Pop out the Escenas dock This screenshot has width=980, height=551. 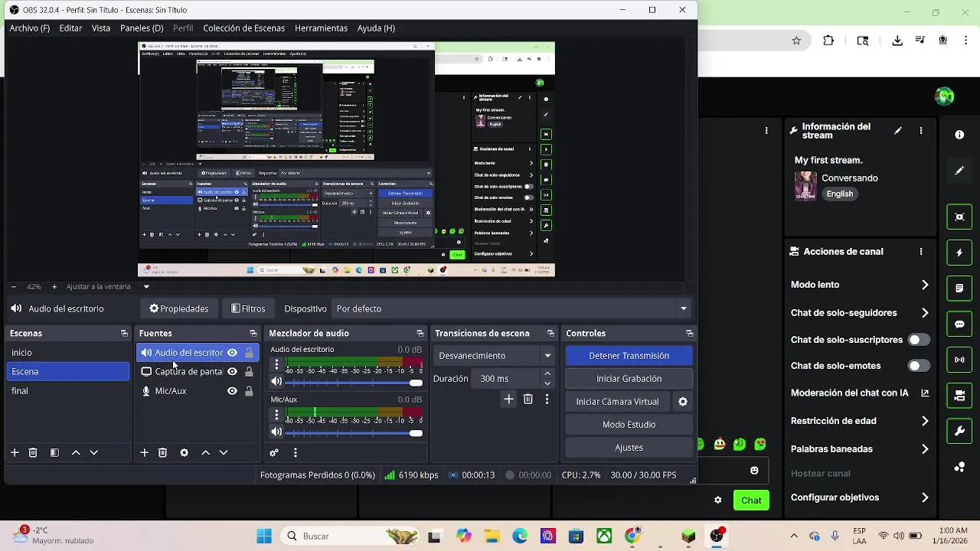tap(124, 334)
